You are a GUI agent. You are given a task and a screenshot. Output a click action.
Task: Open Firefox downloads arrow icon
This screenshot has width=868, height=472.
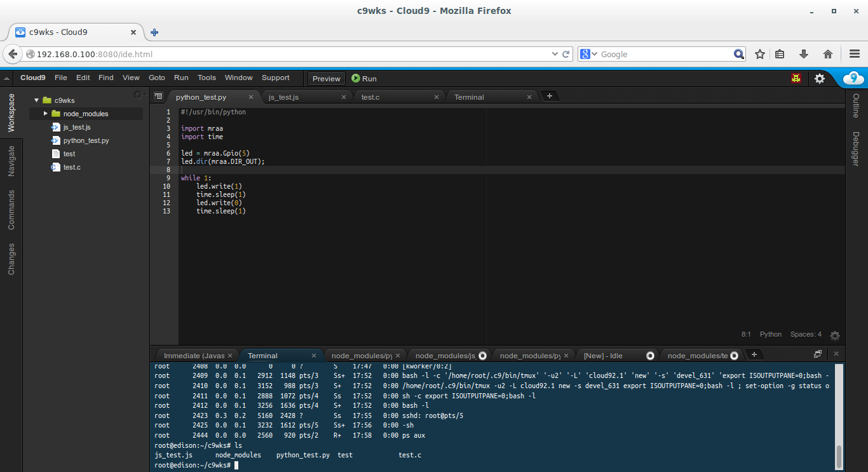[x=804, y=54]
